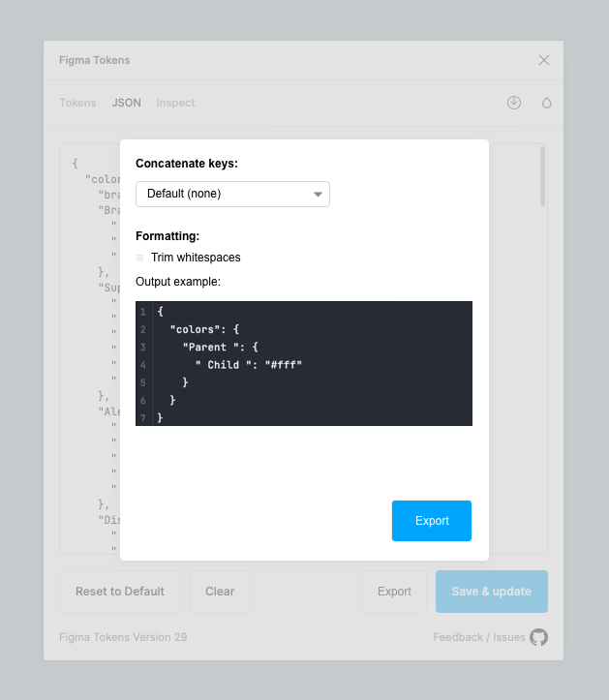Switch to the Inspect tab
This screenshot has height=700, width=609.
click(175, 103)
